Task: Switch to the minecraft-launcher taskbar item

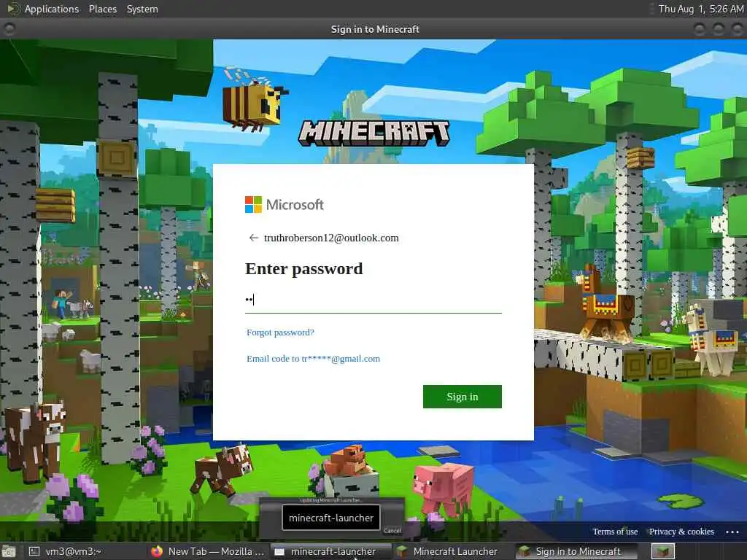Action: (332, 551)
